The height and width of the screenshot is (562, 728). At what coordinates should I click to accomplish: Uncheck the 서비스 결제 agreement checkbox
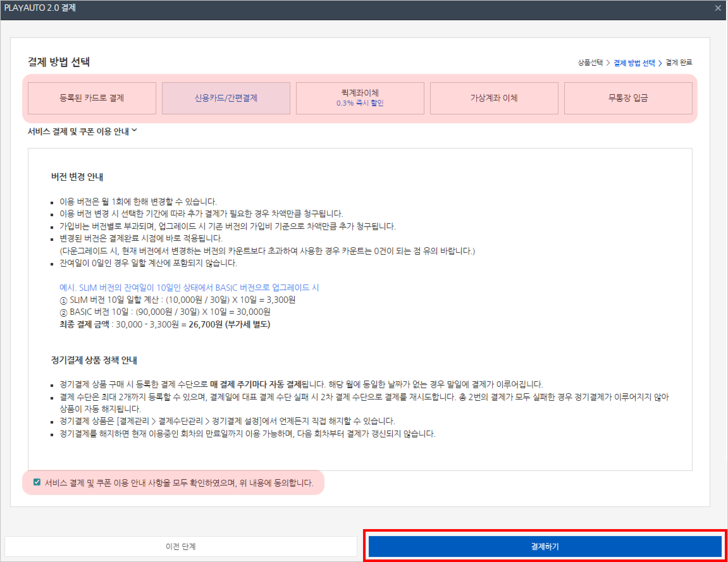tap(37, 482)
